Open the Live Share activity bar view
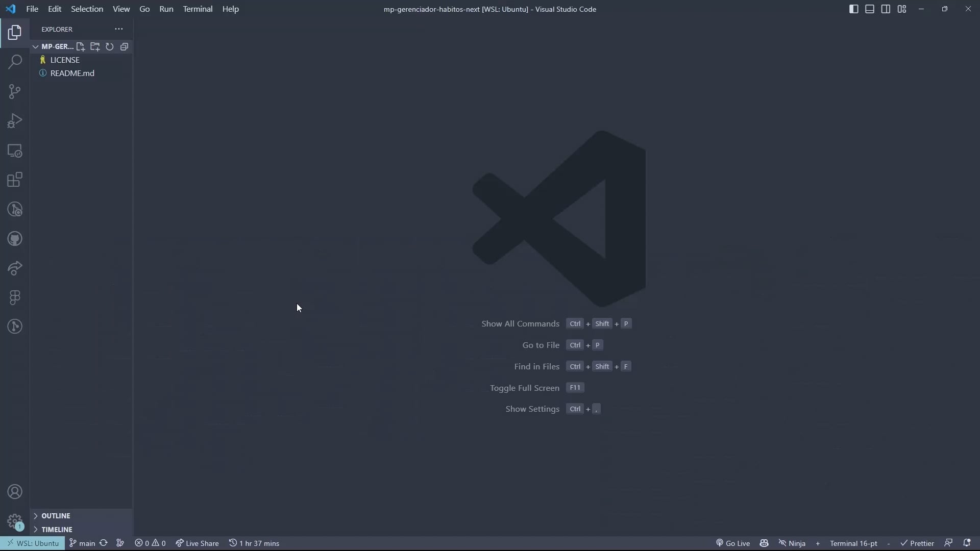 (x=15, y=268)
